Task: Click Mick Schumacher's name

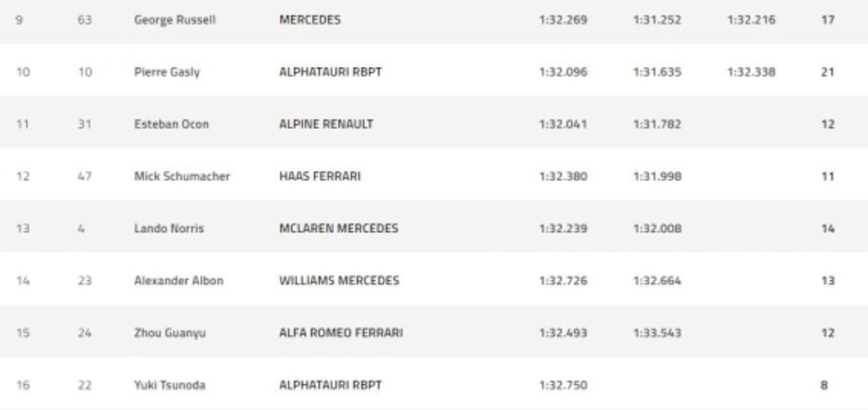Action: [182, 177]
